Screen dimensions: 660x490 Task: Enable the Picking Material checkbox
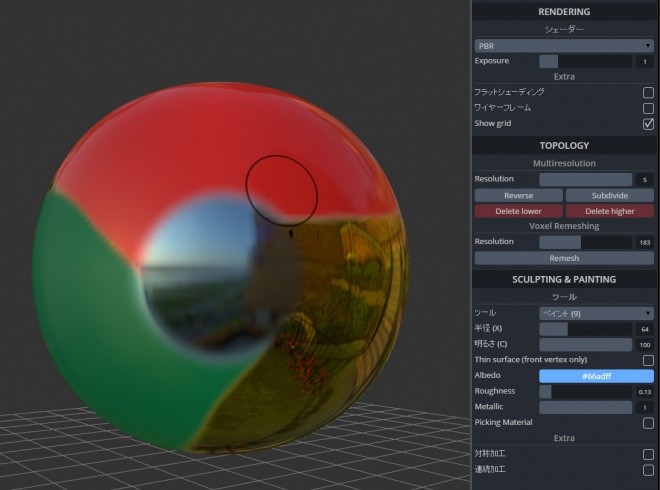tap(648, 423)
